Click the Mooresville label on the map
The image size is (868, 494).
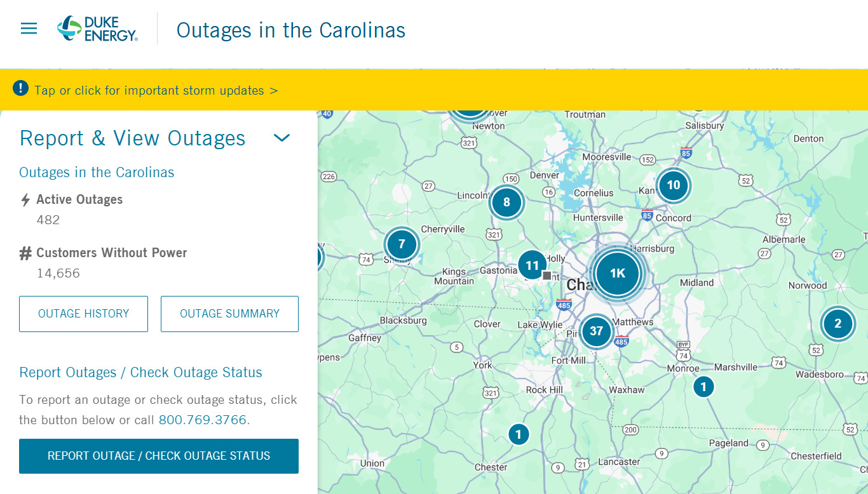click(x=607, y=157)
